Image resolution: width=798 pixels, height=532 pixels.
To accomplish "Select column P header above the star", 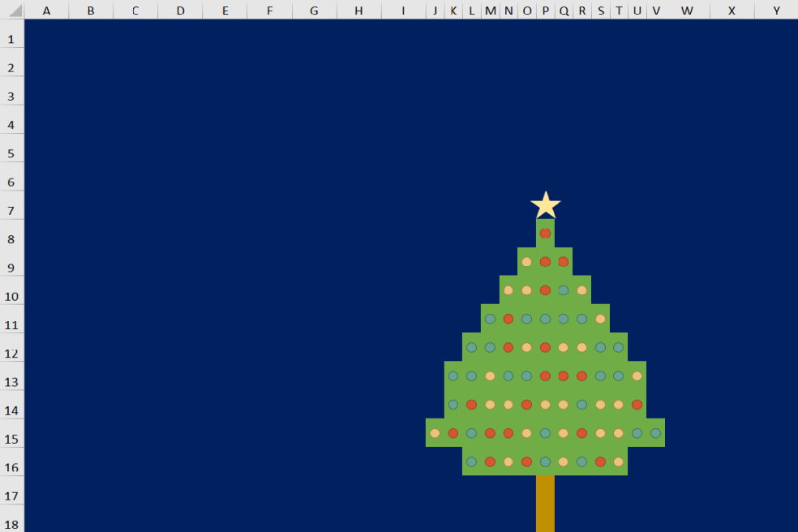I will click(545, 11).
